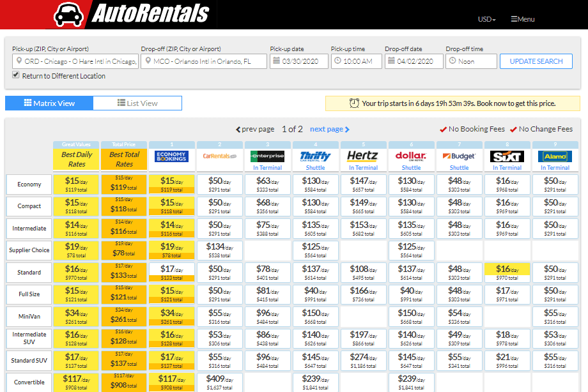
Task: Switch on List View display
Action: coord(137,103)
